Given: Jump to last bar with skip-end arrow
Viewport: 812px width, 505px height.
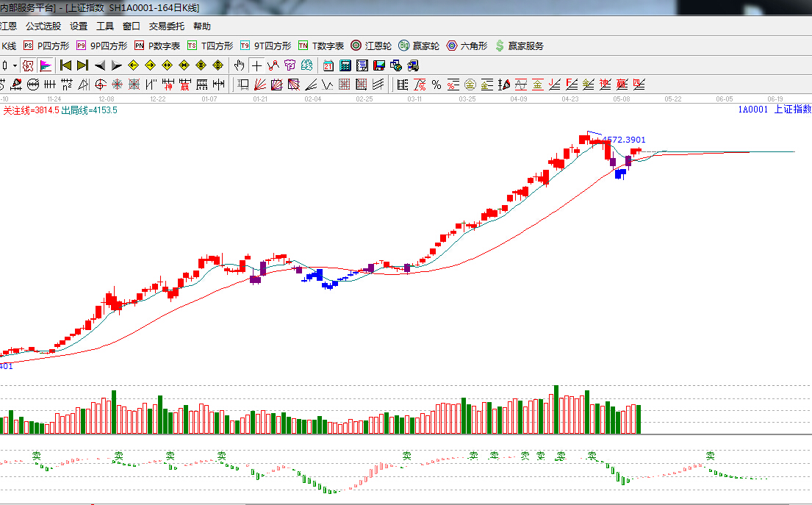Looking at the screenshot, I should click(x=82, y=65).
